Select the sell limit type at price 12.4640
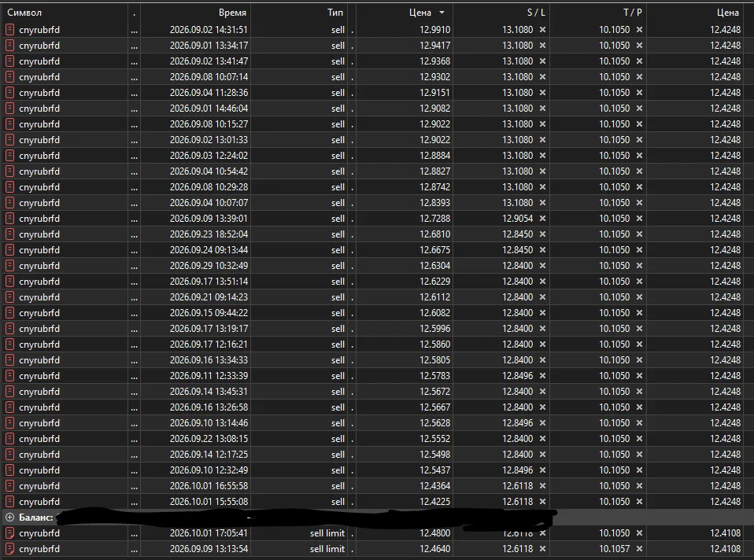754x560 pixels. click(x=327, y=549)
